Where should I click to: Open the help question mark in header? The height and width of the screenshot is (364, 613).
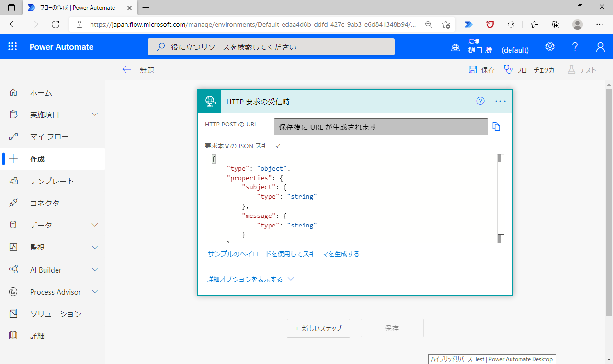(x=575, y=46)
